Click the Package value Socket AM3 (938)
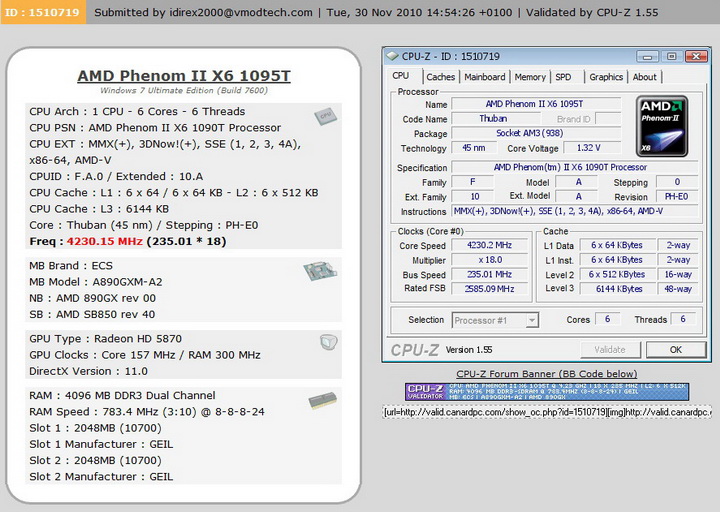This screenshot has width=720, height=512. [536, 133]
